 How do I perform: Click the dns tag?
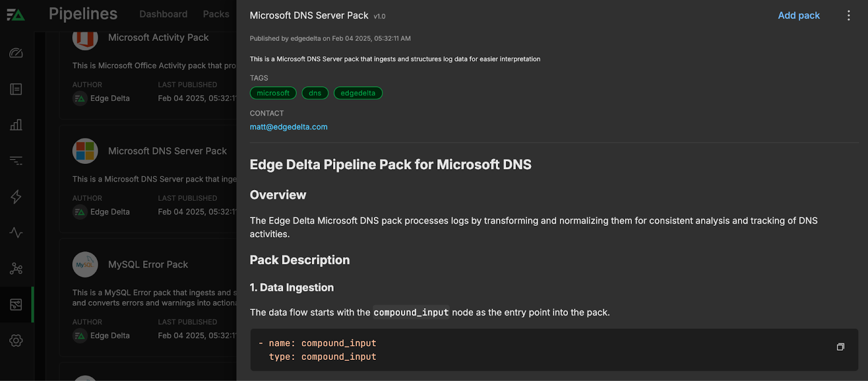315,93
